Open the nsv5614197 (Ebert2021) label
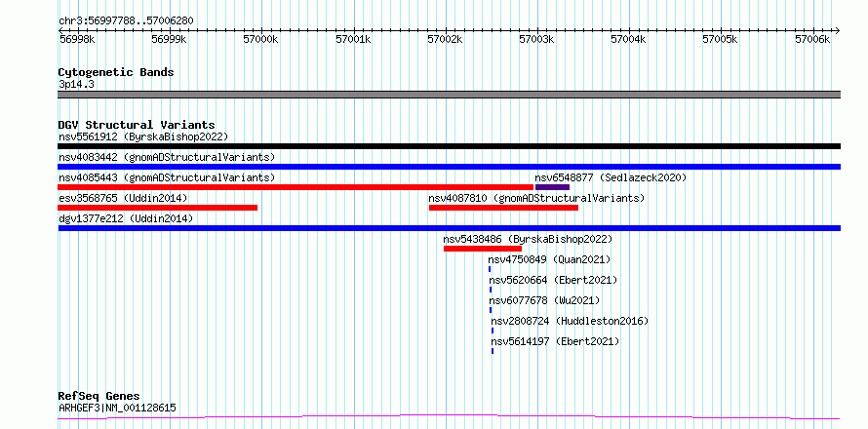868x429 pixels. pos(555,341)
